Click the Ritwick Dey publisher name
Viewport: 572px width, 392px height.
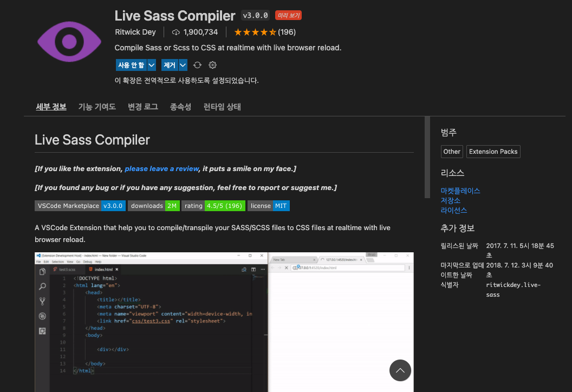pos(135,32)
